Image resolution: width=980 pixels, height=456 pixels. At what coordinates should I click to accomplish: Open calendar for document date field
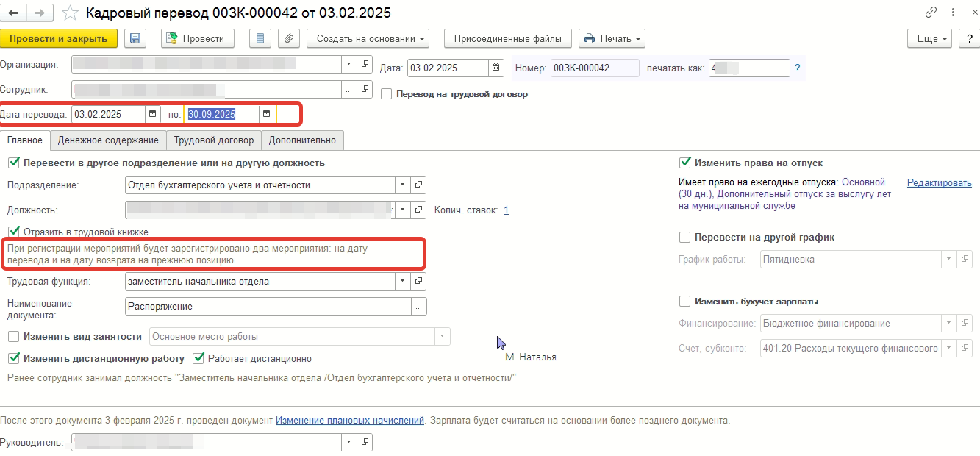[497, 68]
